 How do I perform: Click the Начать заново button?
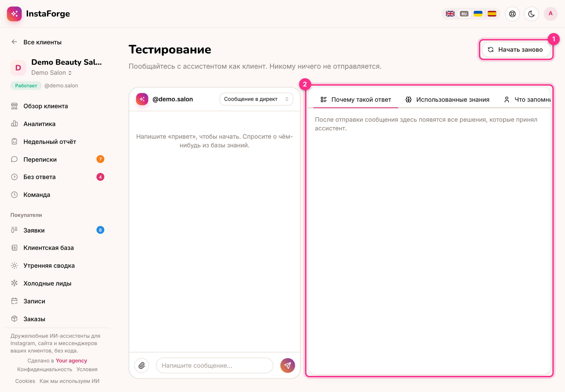pyautogui.click(x=516, y=50)
